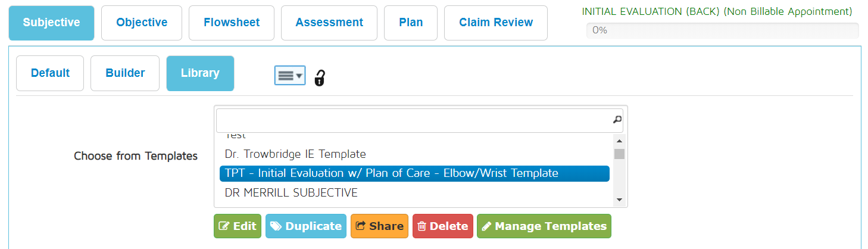Click the search magnifier icon in template box
This screenshot has width=868, height=249.
coord(617,120)
